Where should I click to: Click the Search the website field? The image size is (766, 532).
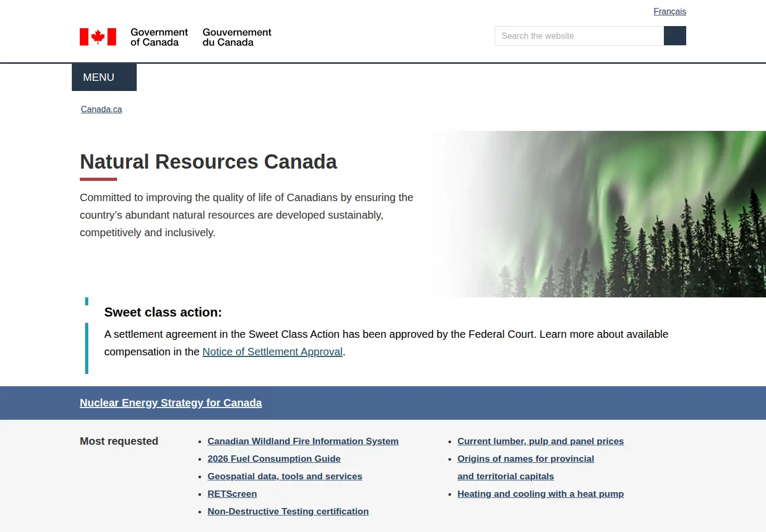(x=579, y=36)
